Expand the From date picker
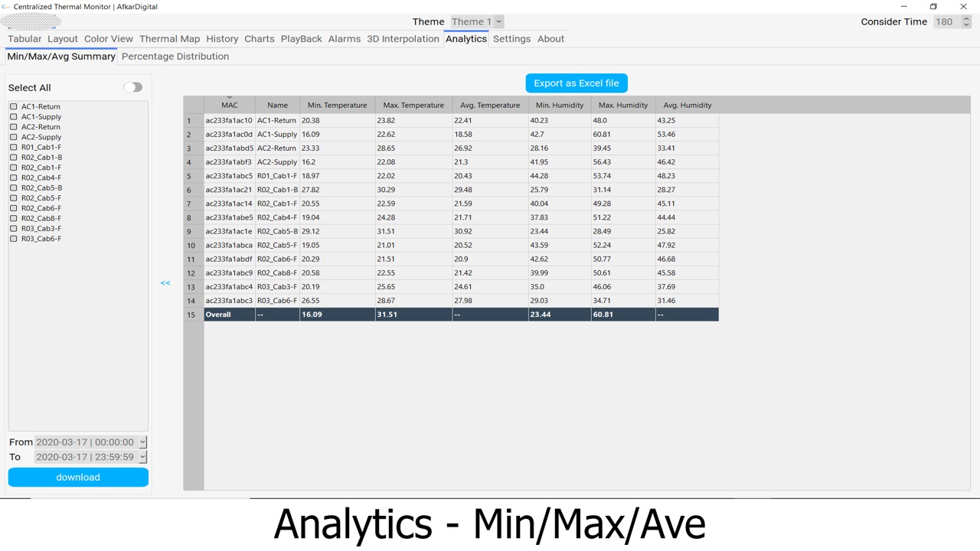Screen dimensions: 980x551 [x=142, y=442]
